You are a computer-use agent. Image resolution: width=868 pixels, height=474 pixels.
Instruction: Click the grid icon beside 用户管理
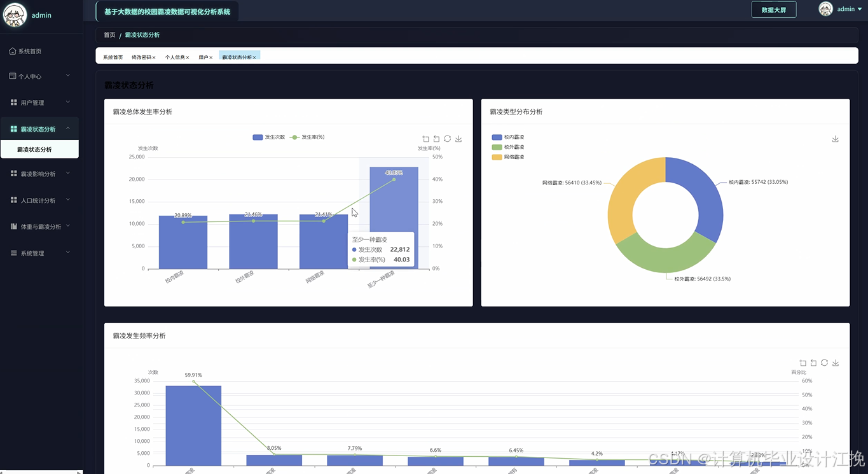pos(14,102)
